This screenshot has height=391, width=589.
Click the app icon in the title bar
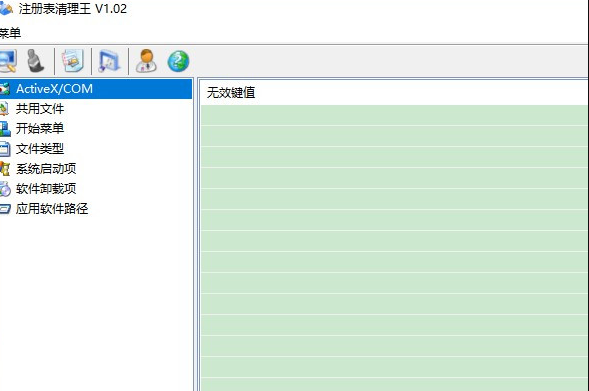click(6, 8)
